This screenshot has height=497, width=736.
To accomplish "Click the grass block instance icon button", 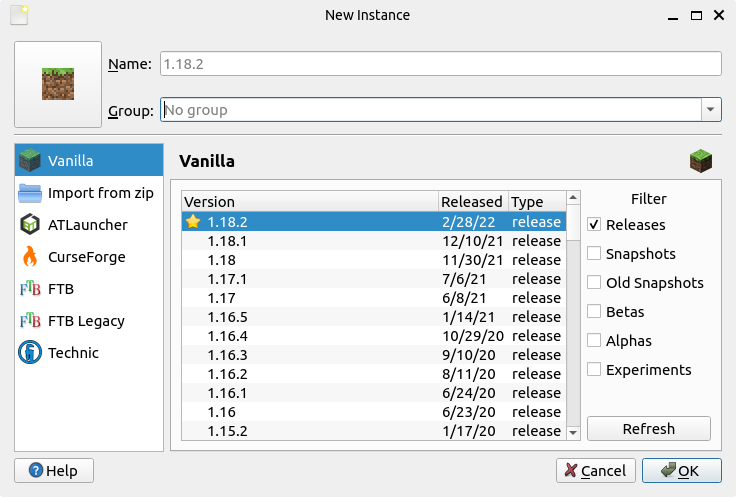I will click(58, 84).
